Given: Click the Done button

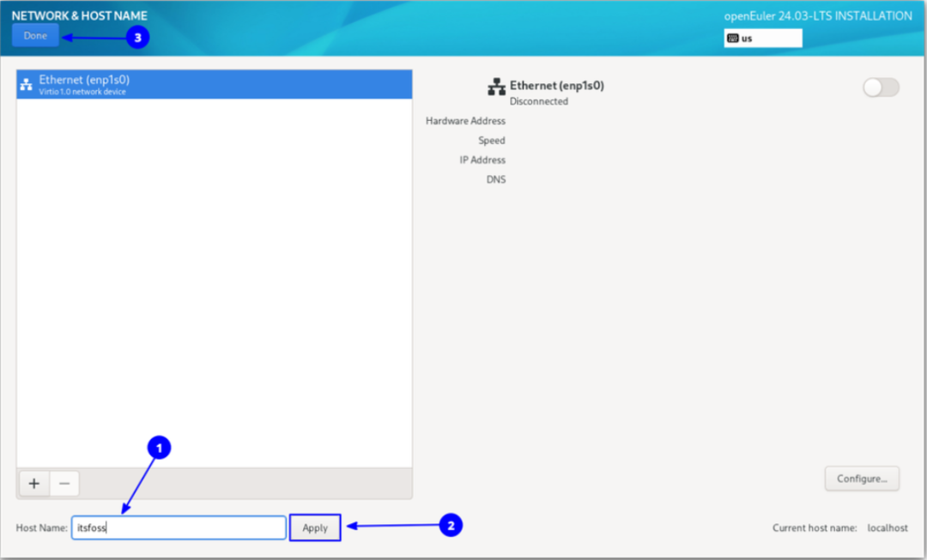Looking at the screenshot, I should coord(35,35).
